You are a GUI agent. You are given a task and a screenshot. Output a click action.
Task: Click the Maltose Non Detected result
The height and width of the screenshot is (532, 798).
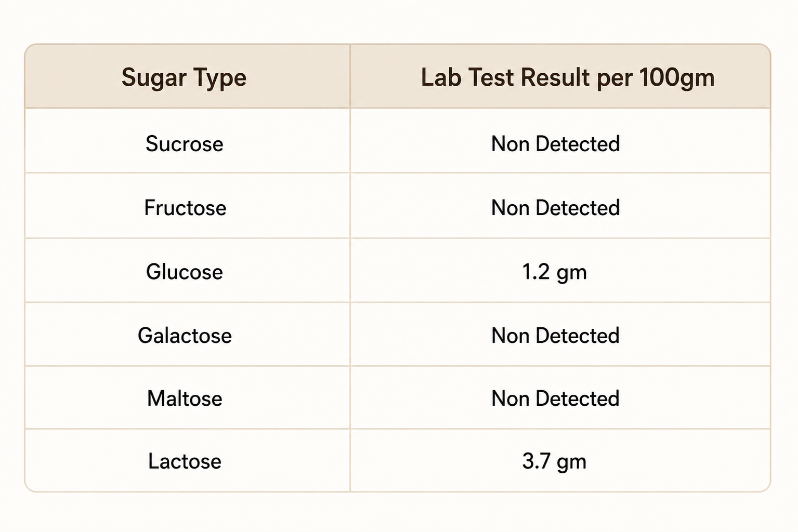coord(555,398)
